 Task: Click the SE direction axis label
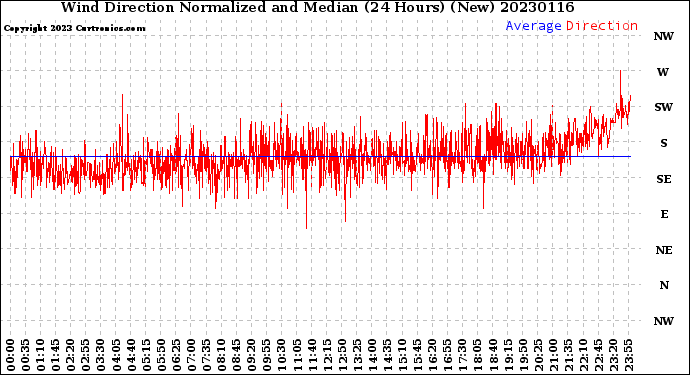(x=663, y=179)
